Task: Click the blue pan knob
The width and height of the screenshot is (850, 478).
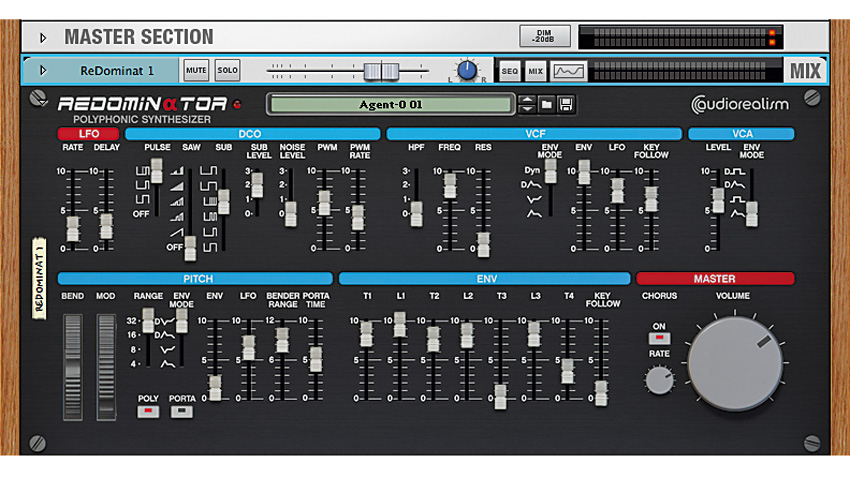Action: (467, 70)
